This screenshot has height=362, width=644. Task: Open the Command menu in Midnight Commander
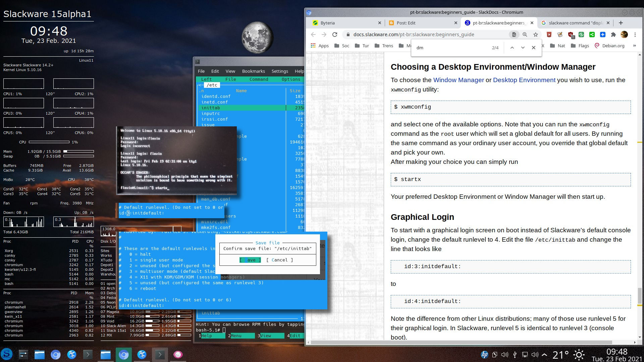[x=259, y=79]
